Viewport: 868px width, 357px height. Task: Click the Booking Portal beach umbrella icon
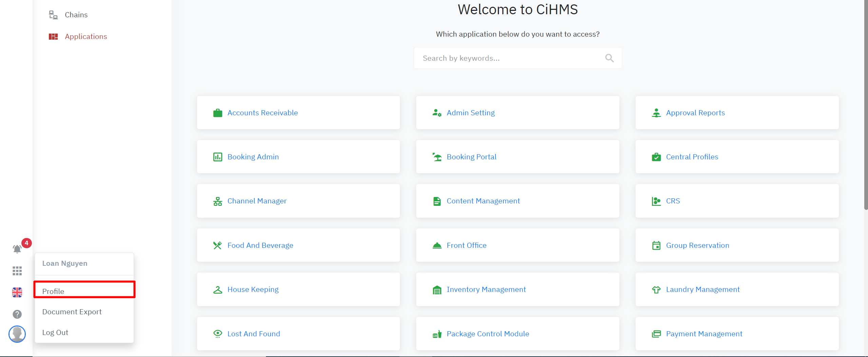click(437, 157)
